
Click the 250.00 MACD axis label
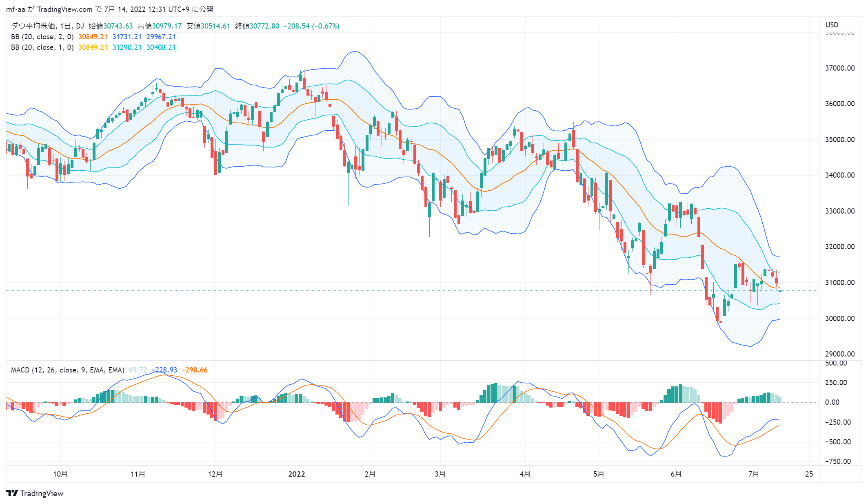[x=836, y=383]
